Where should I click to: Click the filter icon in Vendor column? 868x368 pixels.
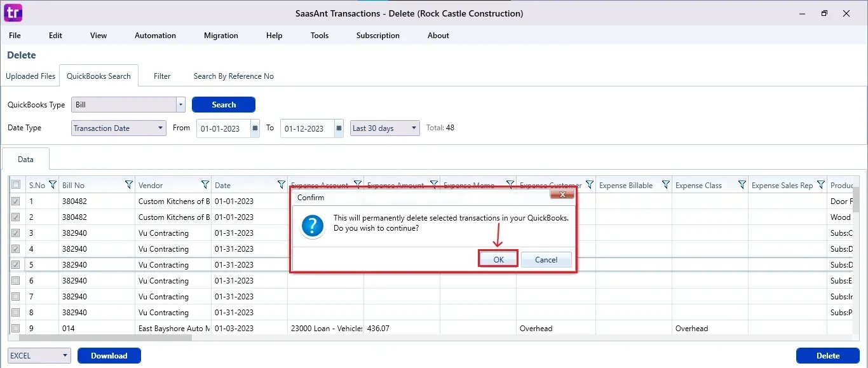pos(205,185)
